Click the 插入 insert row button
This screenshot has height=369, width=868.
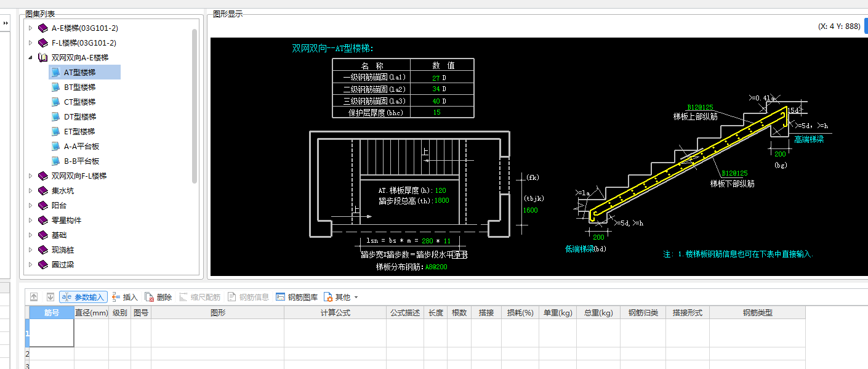tap(125, 297)
